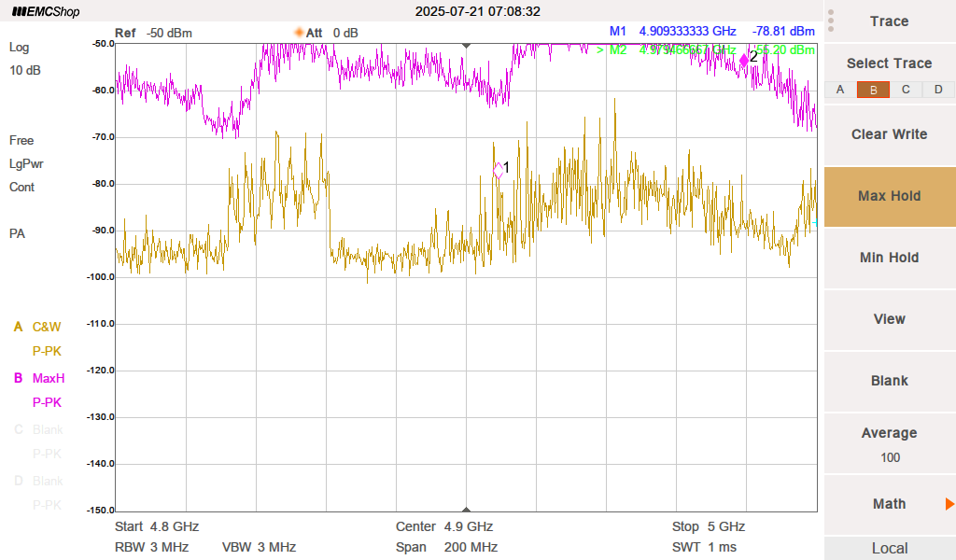
Task: Click marker 2 diamond on the magenta trace
Action: click(x=744, y=59)
